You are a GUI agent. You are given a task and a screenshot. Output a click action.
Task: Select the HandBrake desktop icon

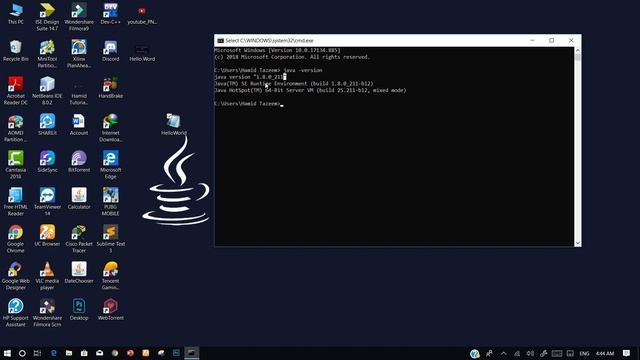110,87
